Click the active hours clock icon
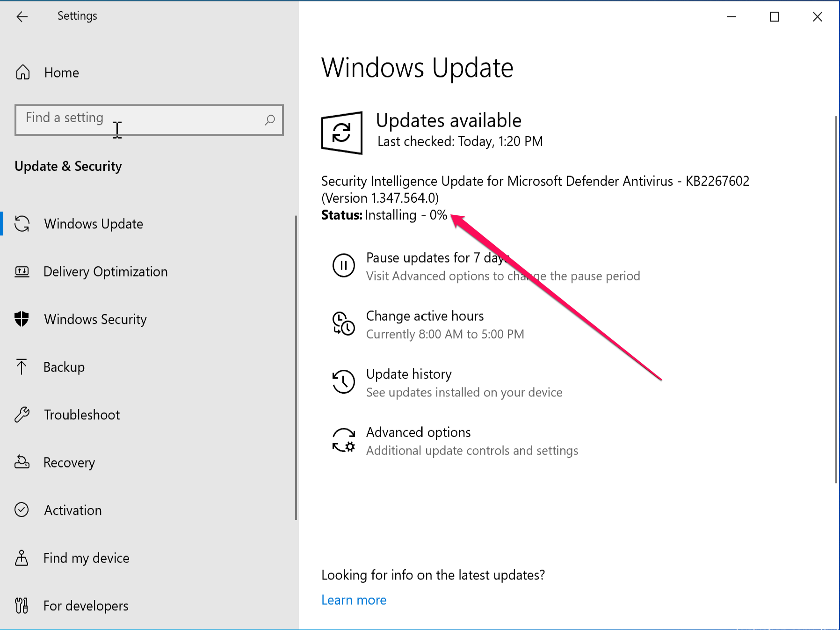Image resolution: width=840 pixels, height=630 pixels. click(344, 323)
